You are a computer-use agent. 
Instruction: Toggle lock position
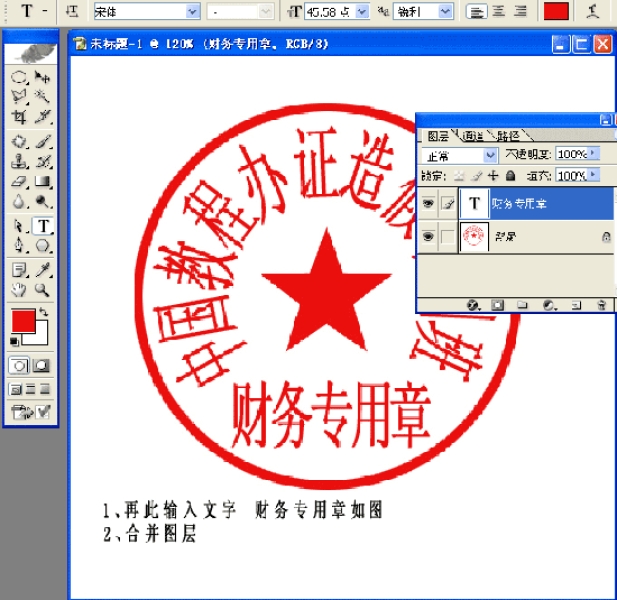[x=493, y=176]
